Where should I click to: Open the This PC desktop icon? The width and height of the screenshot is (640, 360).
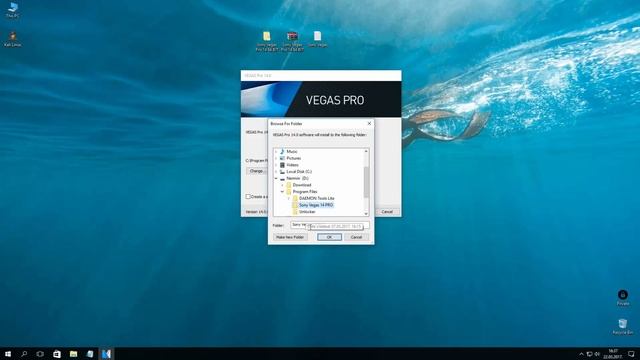click(13, 10)
